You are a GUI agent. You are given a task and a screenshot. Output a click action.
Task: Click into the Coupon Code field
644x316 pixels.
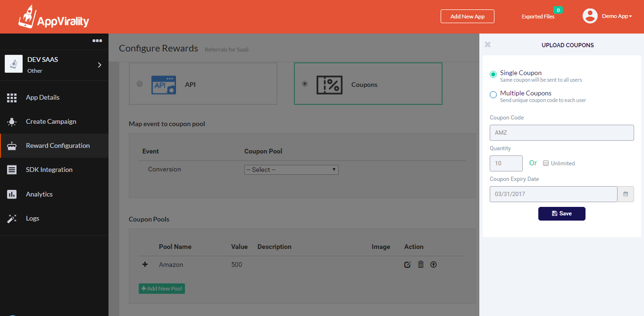562,133
